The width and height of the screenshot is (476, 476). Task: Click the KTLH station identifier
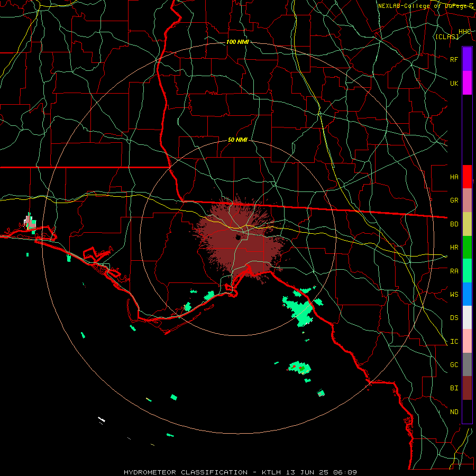(271, 472)
